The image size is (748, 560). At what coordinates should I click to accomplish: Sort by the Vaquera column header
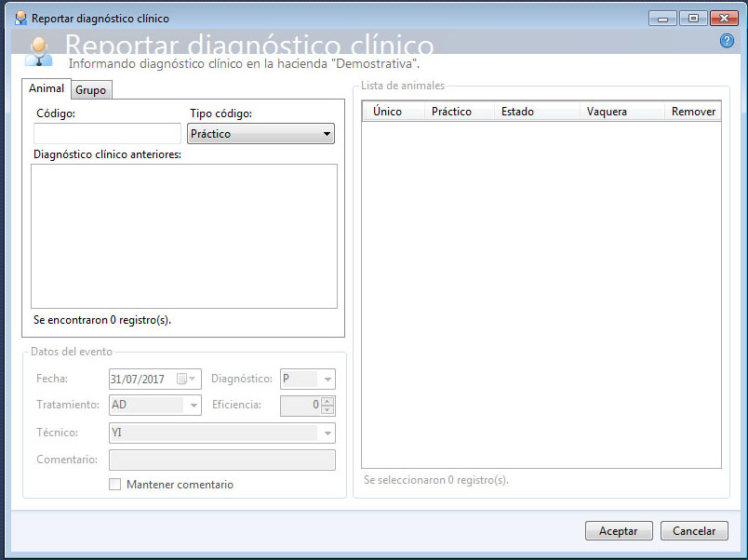tap(622, 111)
